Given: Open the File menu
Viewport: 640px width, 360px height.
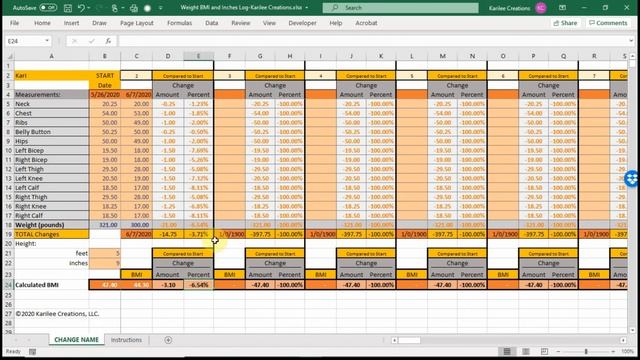Looking at the screenshot, I should 14,23.
